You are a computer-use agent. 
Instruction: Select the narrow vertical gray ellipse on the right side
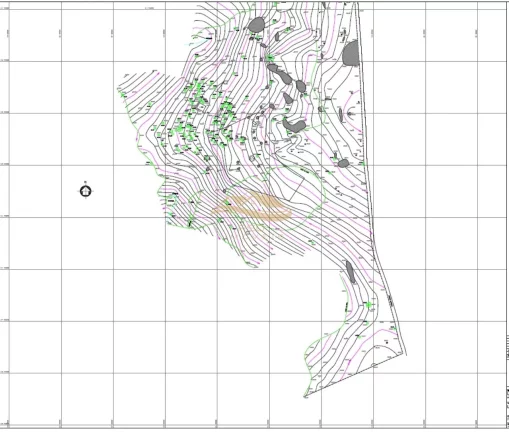pyautogui.click(x=341, y=115)
